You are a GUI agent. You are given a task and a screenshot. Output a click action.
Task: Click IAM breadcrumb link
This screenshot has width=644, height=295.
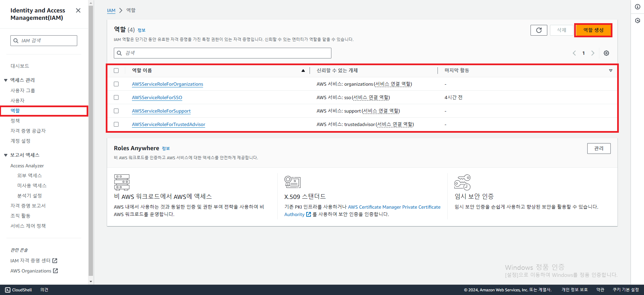(x=111, y=10)
